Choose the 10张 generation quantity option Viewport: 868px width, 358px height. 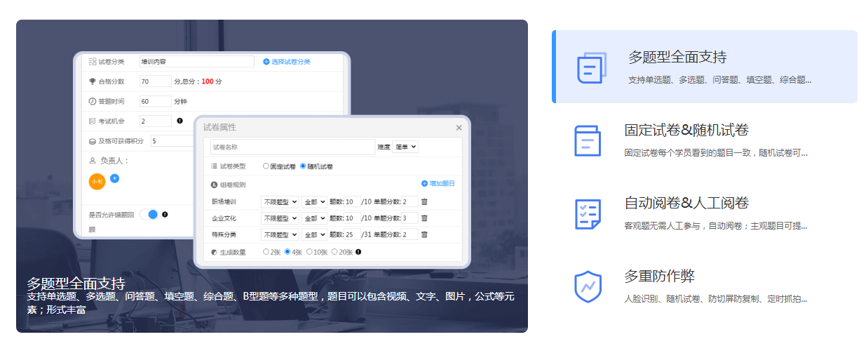click(x=310, y=252)
